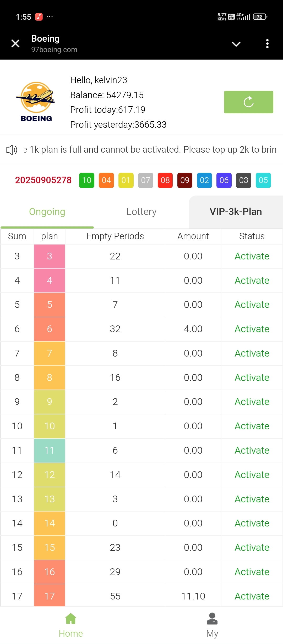Open the VIP-3k-Plan selector
Viewport: 283px width, 644px height.
pyautogui.click(x=236, y=212)
